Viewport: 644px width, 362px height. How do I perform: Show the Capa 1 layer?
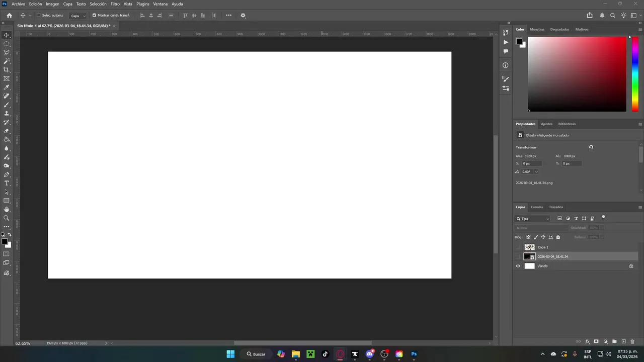click(x=518, y=247)
